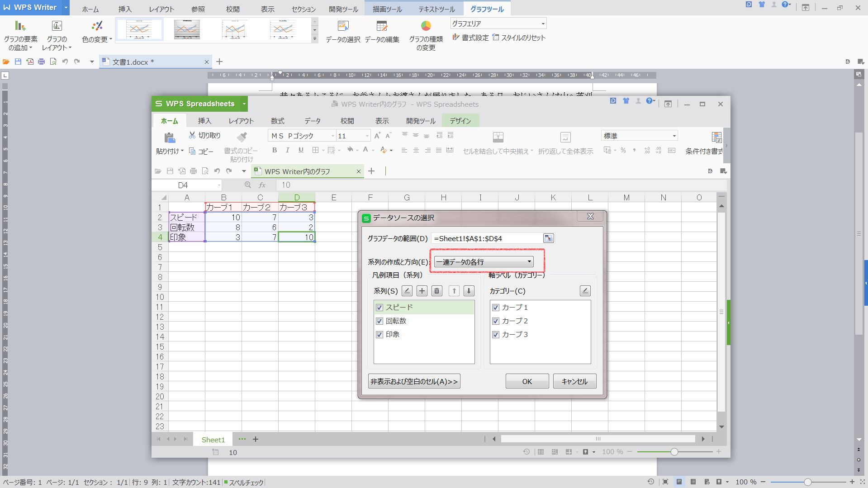Uncheck the カーブ３ category checkbox
Viewport: 868px width, 488px height.
pyautogui.click(x=496, y=335)
